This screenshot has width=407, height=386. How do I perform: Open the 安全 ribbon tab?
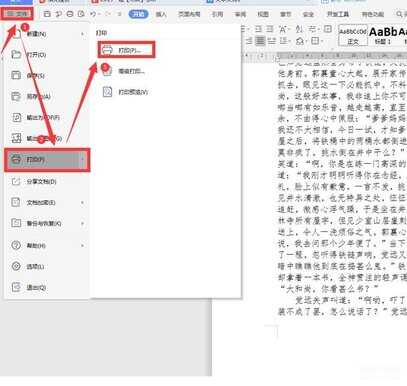pos(308,14)
